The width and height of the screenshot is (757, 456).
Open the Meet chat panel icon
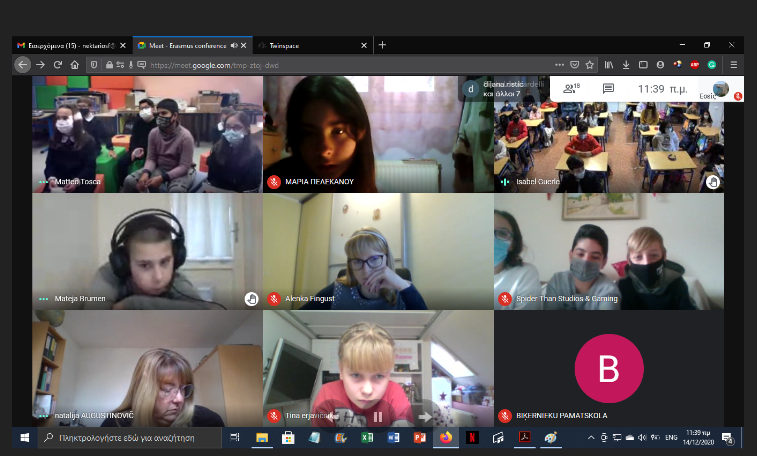point(607,88)
